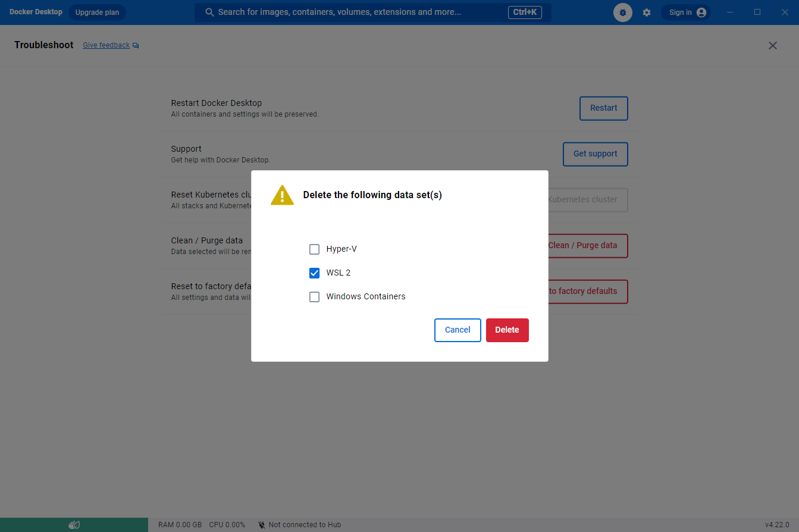Screen dimensions: 799x532
Task: Minimize the Docker Desktop window
Action: (730, 12)
